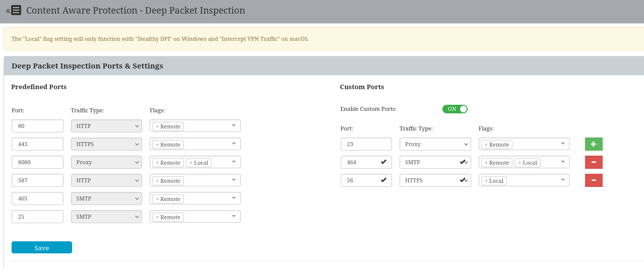Remove Local tag from custom port 464
Viewport: 644px width, 268px height.
(520, 163)
